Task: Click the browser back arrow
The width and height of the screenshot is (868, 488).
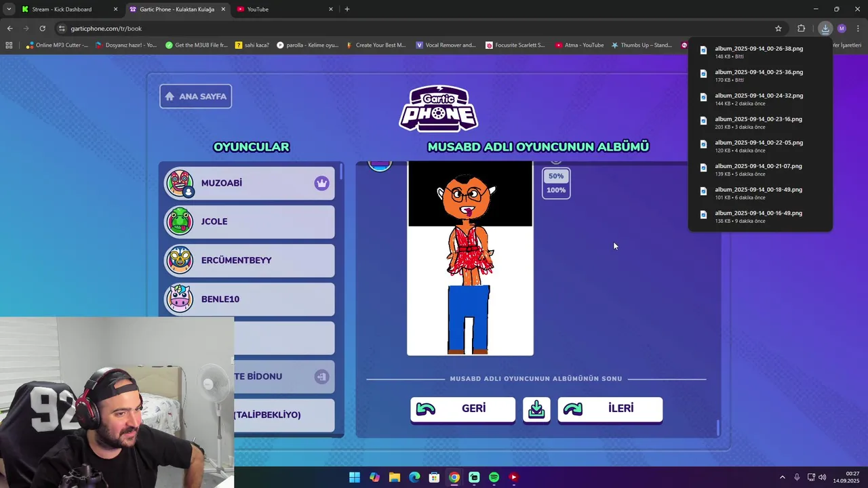Action: point(9,28)
